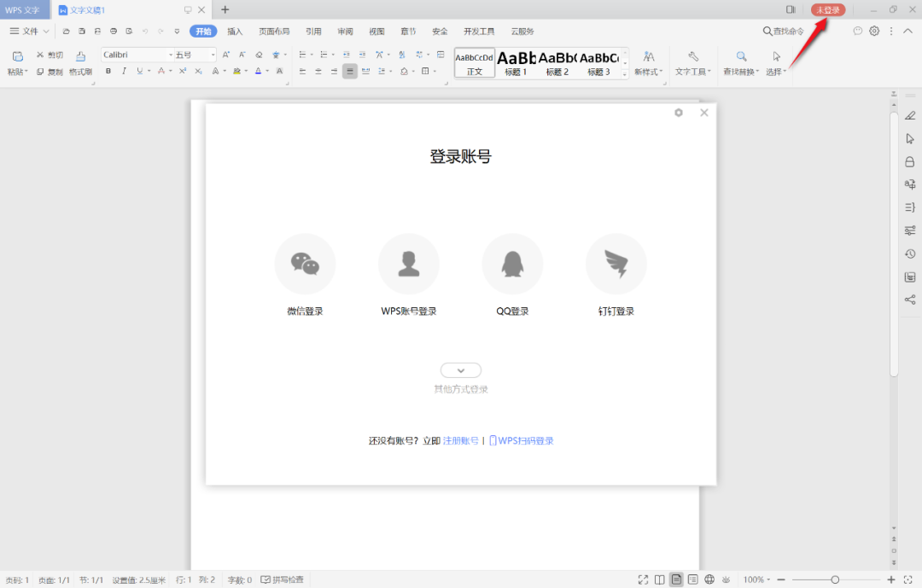Switch to 视图 ribbon tab

377,32
